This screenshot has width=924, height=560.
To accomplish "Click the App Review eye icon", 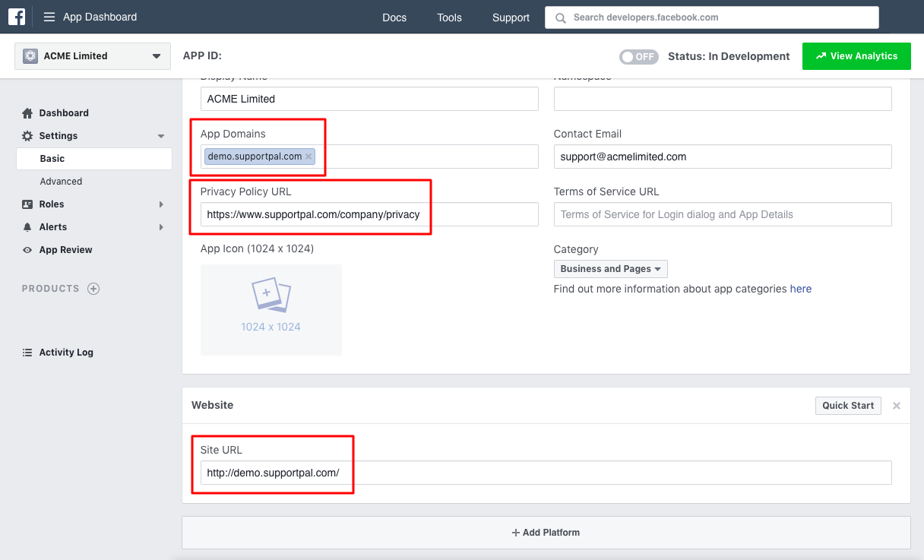I will coord(27,250).
